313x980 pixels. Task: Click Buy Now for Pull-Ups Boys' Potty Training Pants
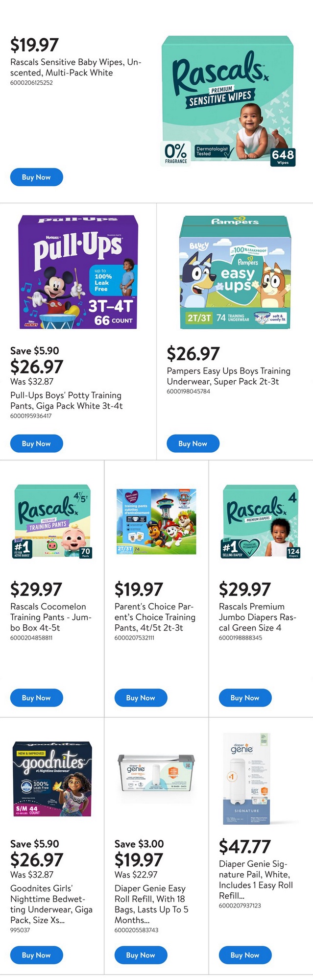36,444
